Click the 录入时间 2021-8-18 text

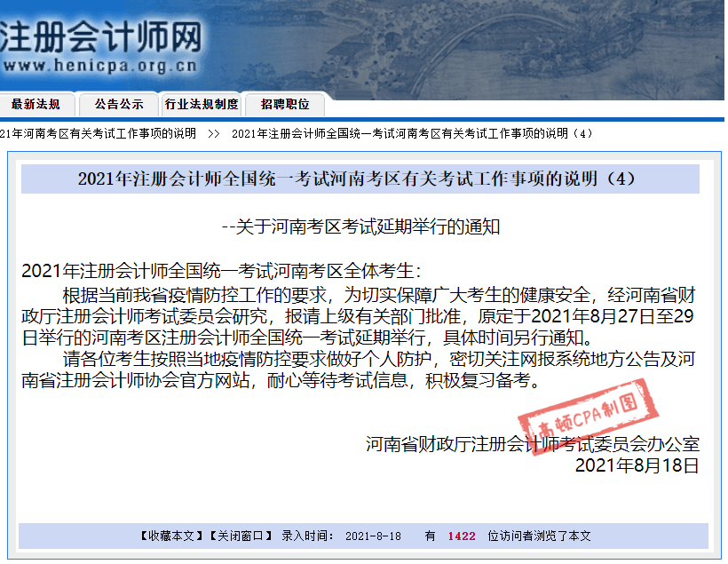(x=341, y=536)
